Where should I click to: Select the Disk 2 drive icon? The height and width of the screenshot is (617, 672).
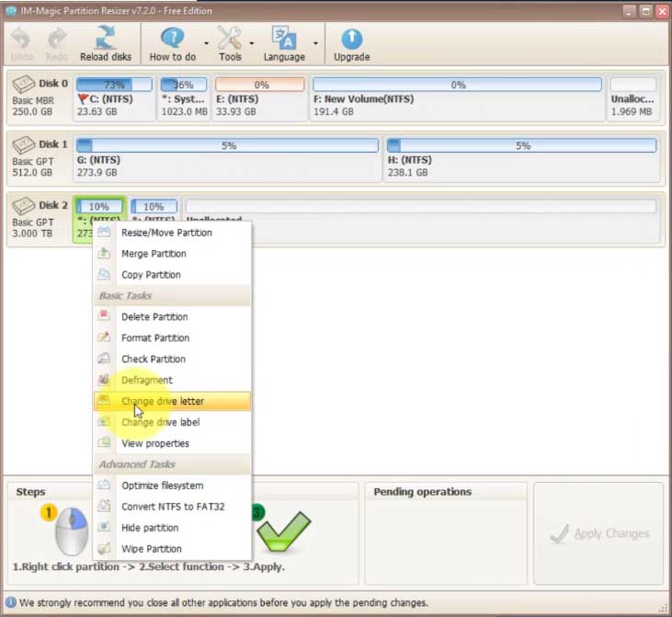pyautogui.click(x=23, y=206)
